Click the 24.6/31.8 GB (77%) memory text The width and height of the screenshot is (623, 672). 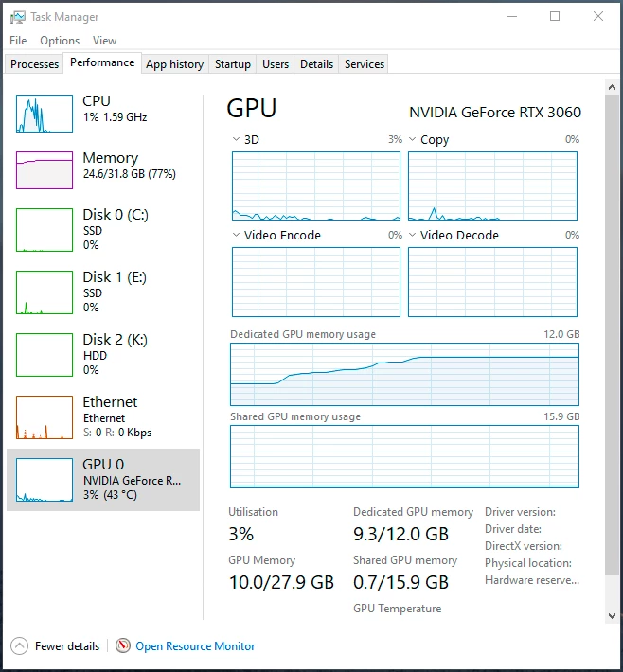pos(130,174)
